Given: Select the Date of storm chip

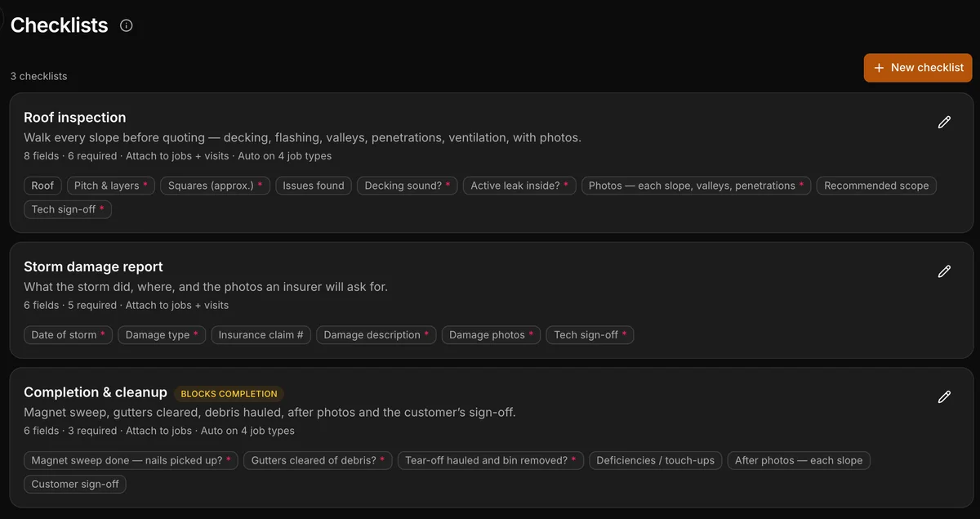Looking at the screenshot, I should tap(68, 335).
